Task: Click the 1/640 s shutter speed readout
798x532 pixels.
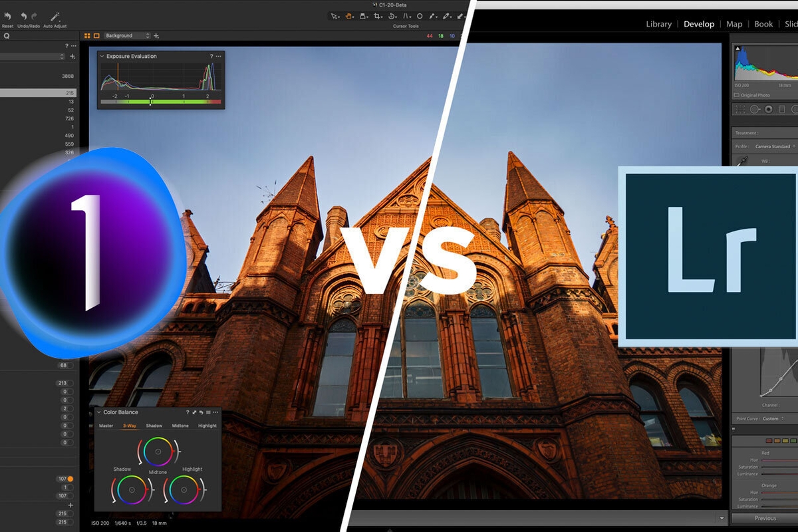Action: [124, 523]
